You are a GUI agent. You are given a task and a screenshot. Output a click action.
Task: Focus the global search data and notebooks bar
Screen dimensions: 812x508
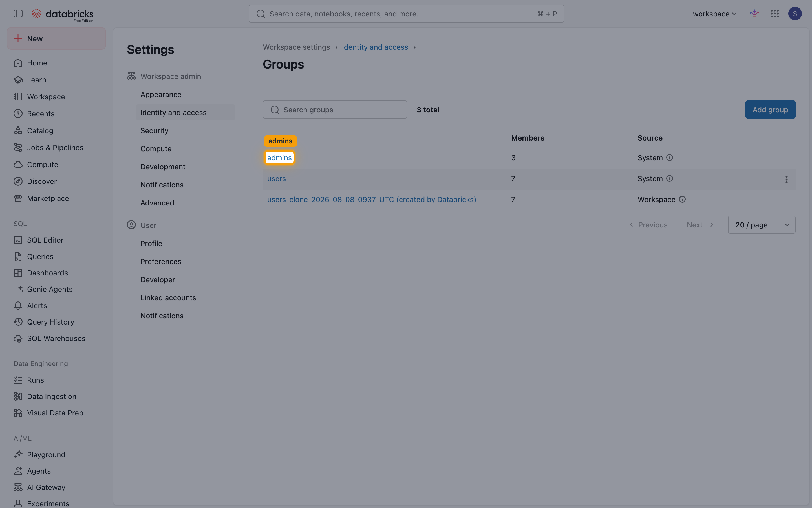click(406, 14)
